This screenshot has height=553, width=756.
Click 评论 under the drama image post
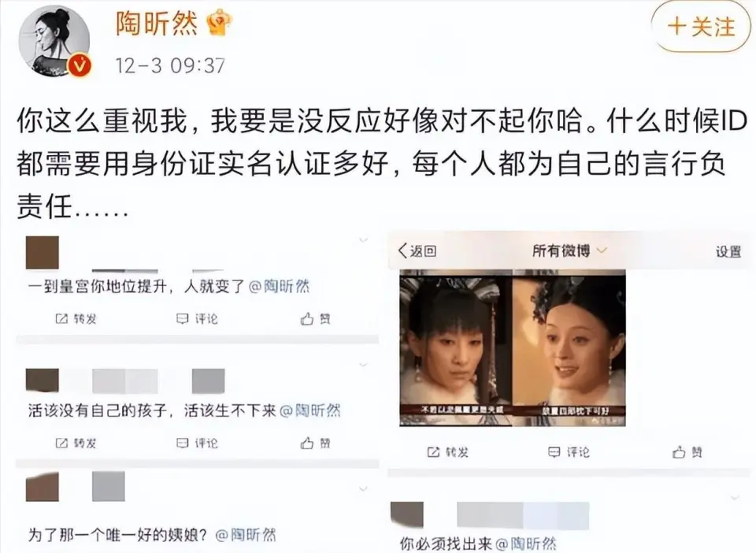point(569,451)
